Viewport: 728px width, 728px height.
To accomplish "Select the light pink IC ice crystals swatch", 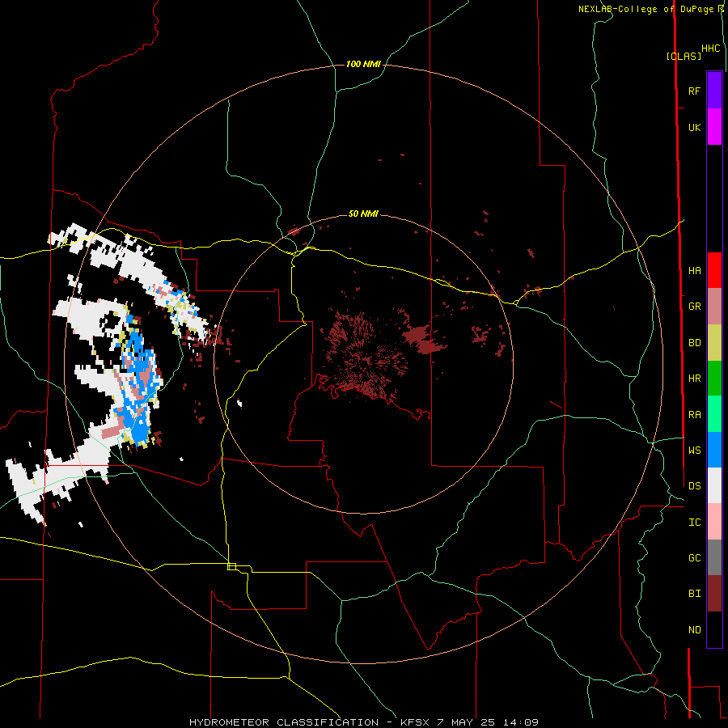I will click(x=714, y=522).
